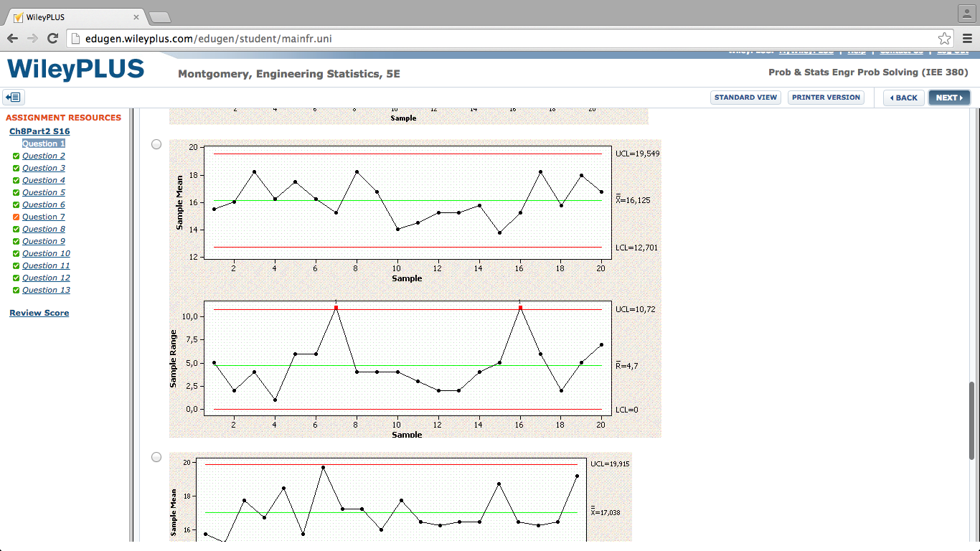The image size is (980, 551).
Task: Collapse the assignment sidebar with the toggle icon
Action: 14,98
